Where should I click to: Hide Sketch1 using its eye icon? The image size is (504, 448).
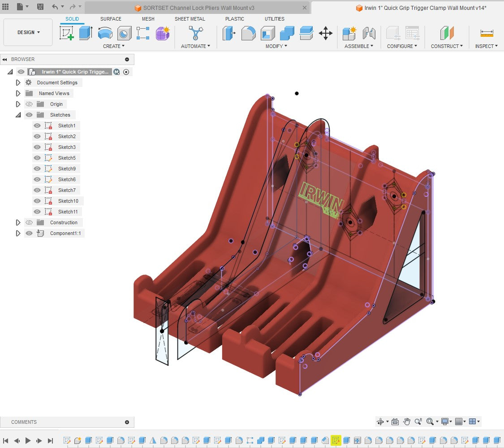tap(37, 126)
